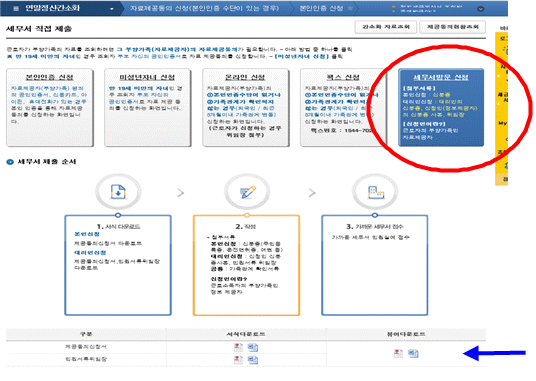Click the '3. 가까운 세무서 접수' step heading

click(374, 227)
